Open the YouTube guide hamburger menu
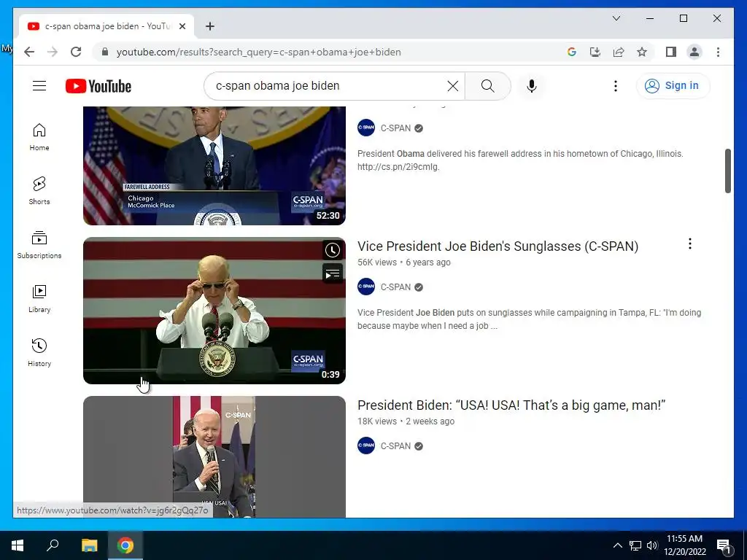The width and height of the screenshot is (747, 560). pyautogui.click(x=39, y=86)
